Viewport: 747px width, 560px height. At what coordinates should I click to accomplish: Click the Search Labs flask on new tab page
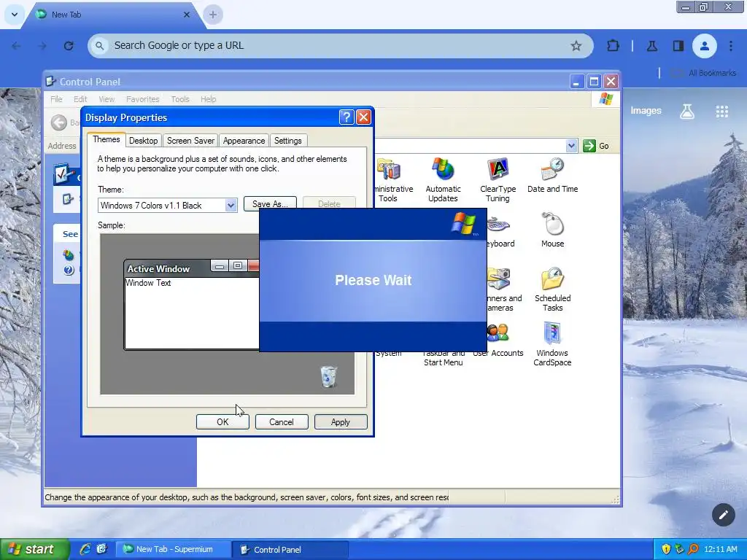(x=686, y=112)
